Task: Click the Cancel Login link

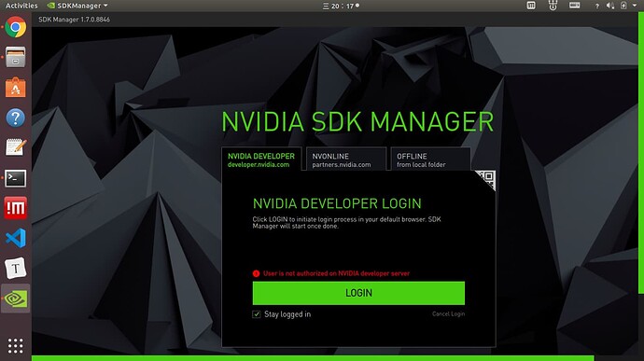Action: [449, 313]
